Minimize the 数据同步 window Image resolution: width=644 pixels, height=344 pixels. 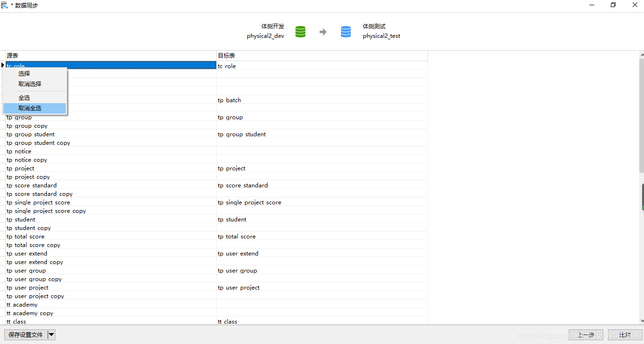click(592, 5)
